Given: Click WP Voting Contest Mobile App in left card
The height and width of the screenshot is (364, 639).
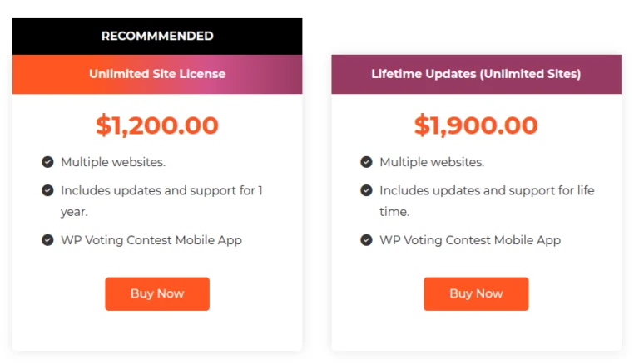Looking at the screenshot, I should tap(151, 240).
